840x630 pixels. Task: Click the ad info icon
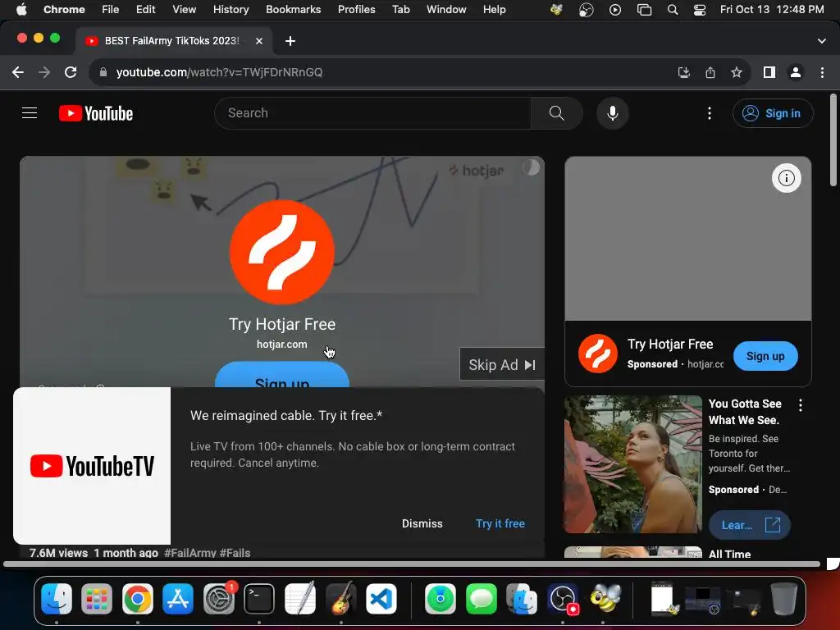point(787,178)
